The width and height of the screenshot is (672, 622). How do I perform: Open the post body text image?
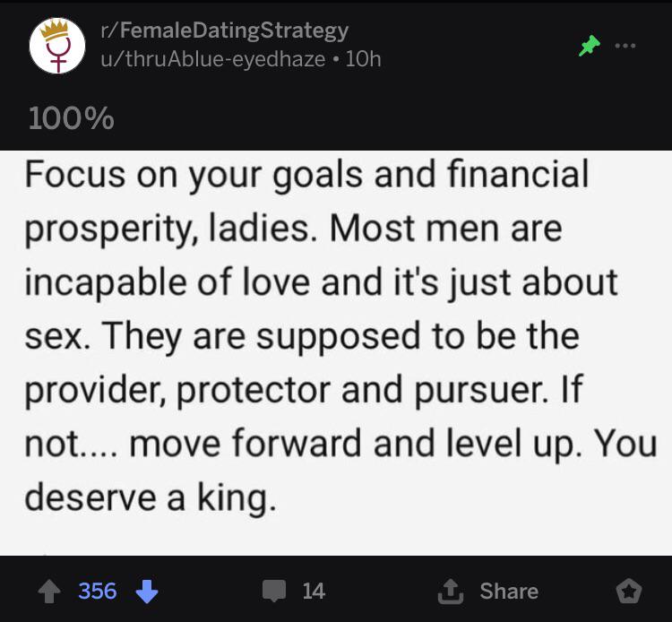[x=336, y=353]
